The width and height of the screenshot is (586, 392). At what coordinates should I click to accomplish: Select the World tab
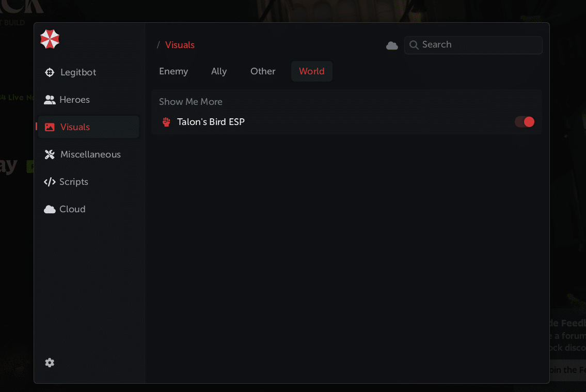tap(311, 71)
